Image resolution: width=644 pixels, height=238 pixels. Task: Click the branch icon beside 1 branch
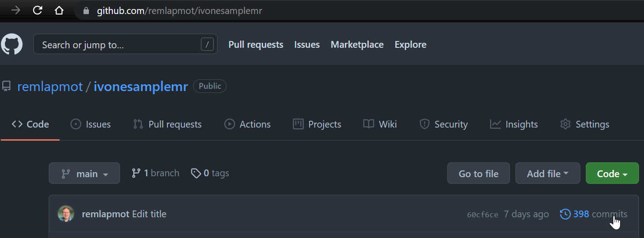(136, 173)
